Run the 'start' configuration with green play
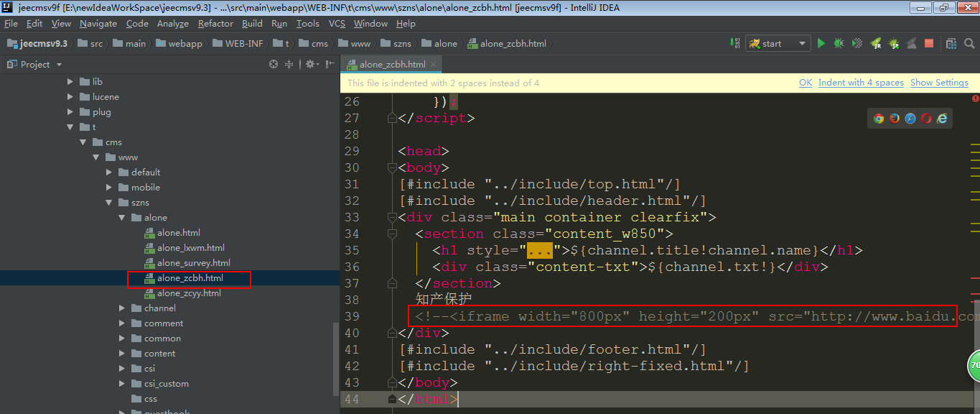This screenshot has width=980, height=414. [x=821, y=43]
